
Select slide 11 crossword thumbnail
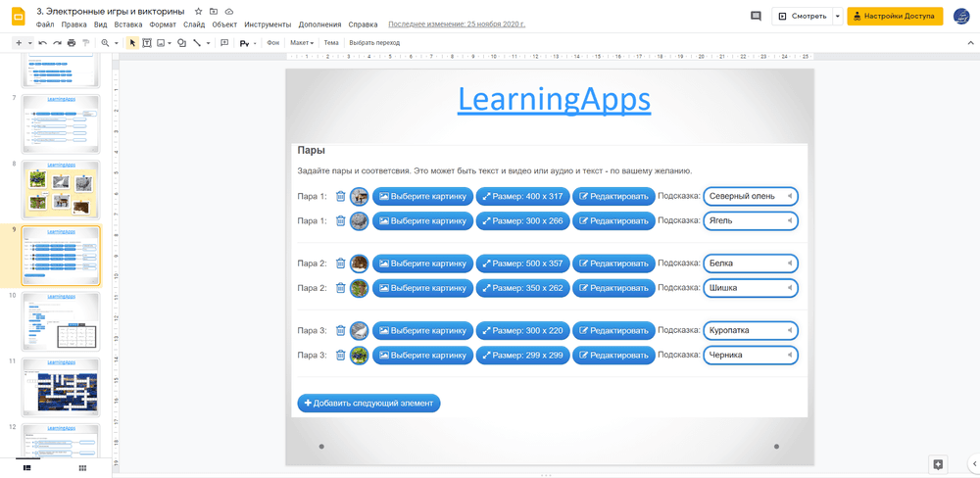60,387
